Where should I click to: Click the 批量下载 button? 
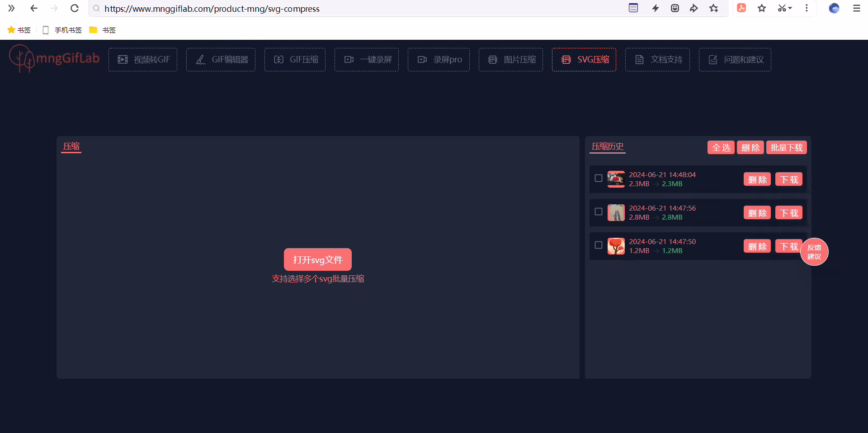(787, 147)
